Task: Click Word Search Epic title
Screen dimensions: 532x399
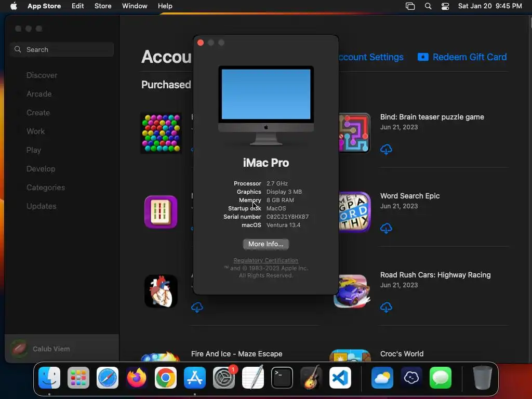Action: tap(410, 196)
